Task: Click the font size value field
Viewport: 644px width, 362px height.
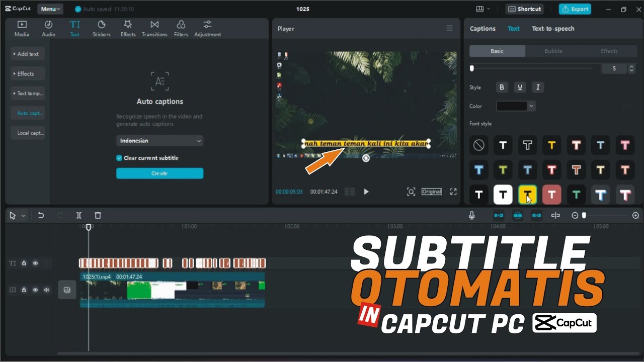Action: (x=614, y=68)
